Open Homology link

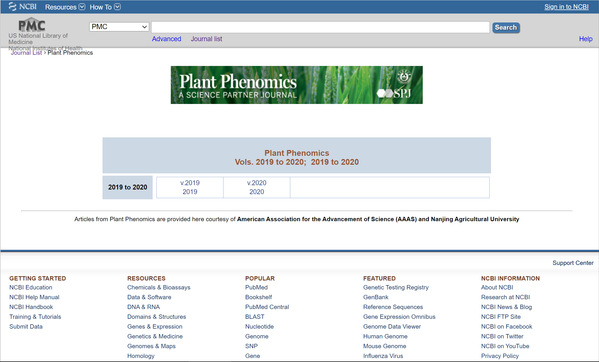pos(141,356)
